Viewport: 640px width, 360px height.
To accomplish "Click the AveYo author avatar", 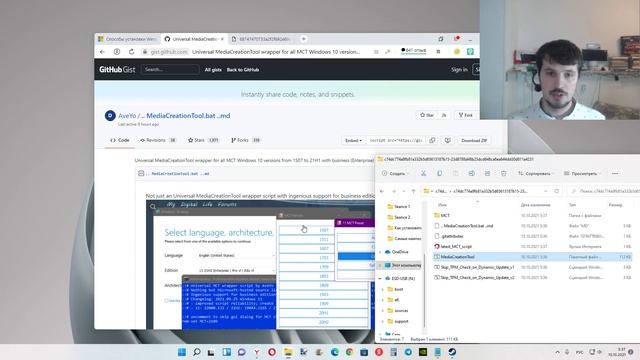I will pos(110,116).
